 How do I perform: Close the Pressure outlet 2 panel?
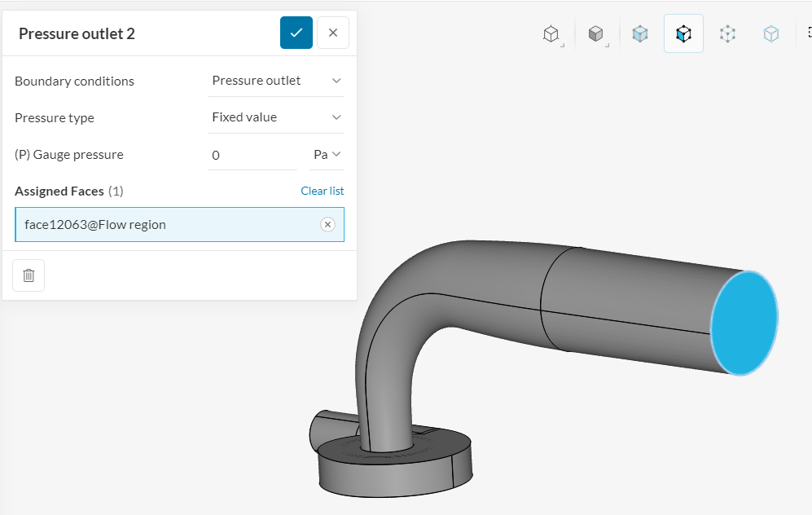pyautogui.click(x=332, y=33)
